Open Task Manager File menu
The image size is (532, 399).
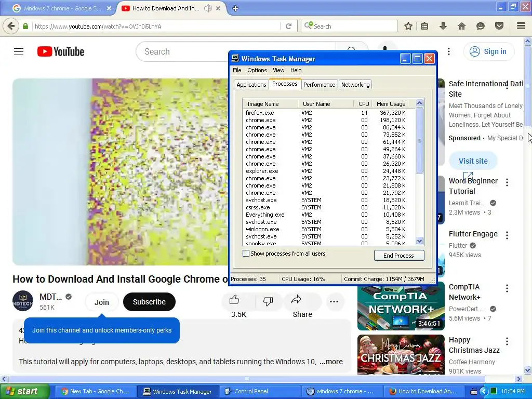coord(237,70)
